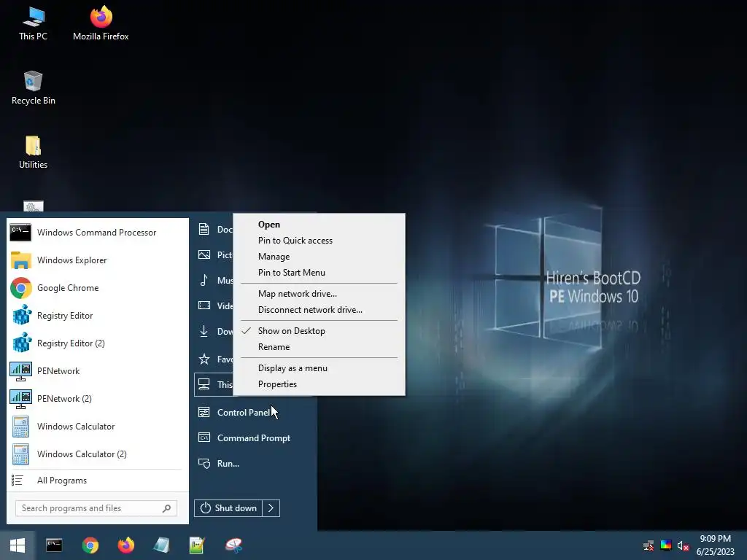Open the Utilities folder on desktop

pyautogui.click(x=33, y=152)
